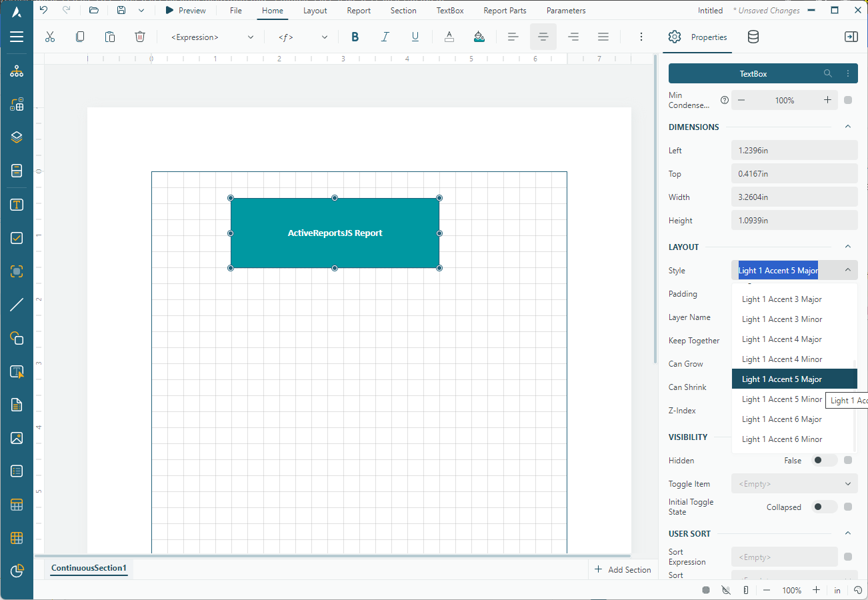Open the Report Parts tab
This screenshot has width=868, height=600.
(x=505, y=11)
